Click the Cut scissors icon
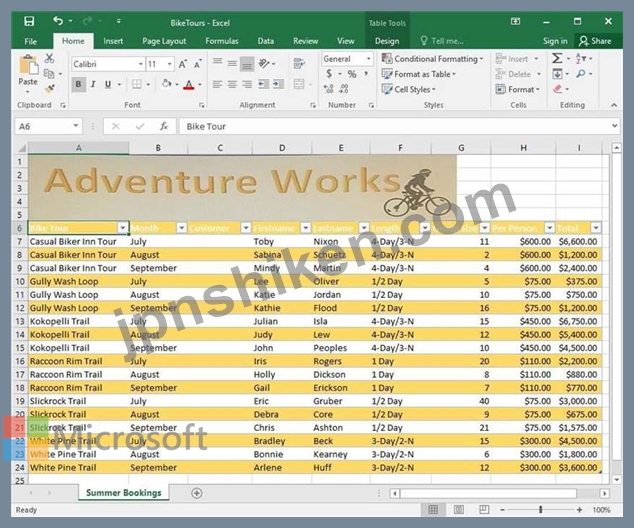Viewport: 634px width, 528px height. tap(49, 58)
